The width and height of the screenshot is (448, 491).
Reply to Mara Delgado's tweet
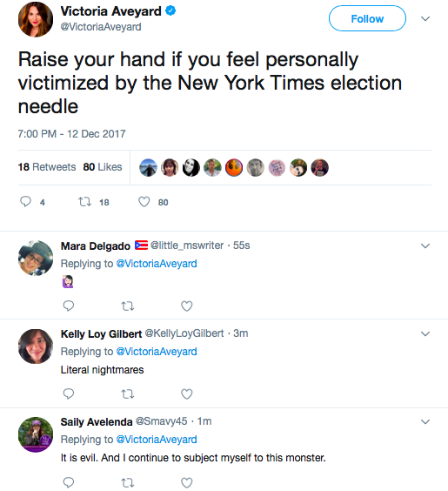pyautogui.click(x=68, y=306)
